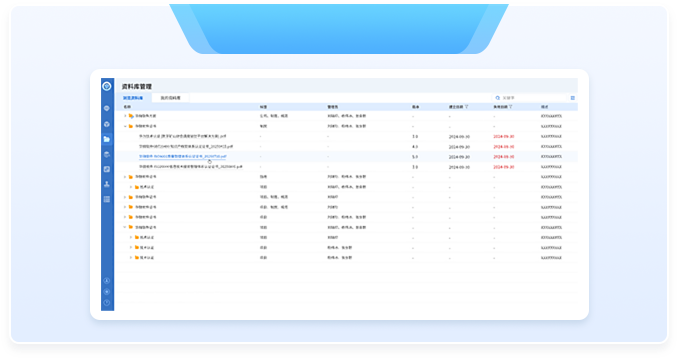
Task: Open the table grid icon in sidebar
Action: tap(107, 199)
